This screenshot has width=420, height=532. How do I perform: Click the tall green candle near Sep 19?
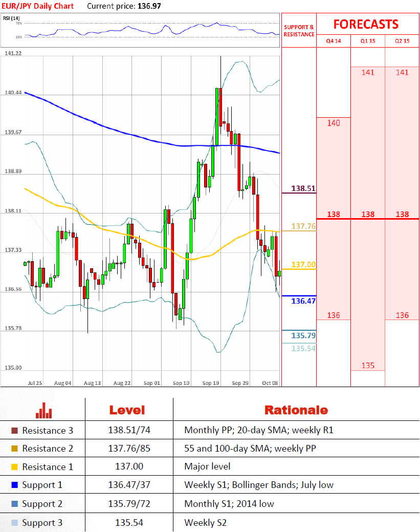coord(216,117)
